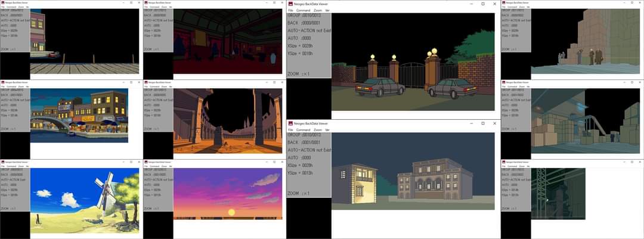Screen dimensions: 644x239
Task: Open Zoom menu in the gate-and-cars window
Action: (318, 10)
